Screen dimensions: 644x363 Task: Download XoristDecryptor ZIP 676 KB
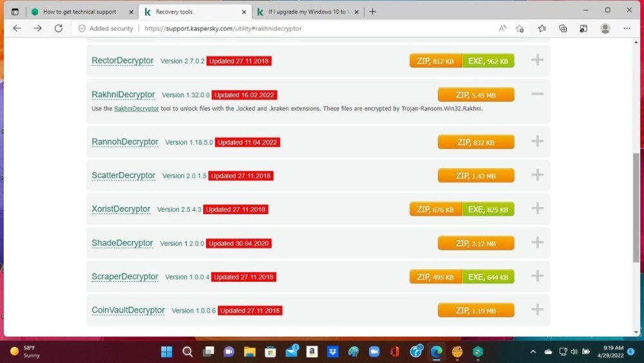tap(435, 210)
